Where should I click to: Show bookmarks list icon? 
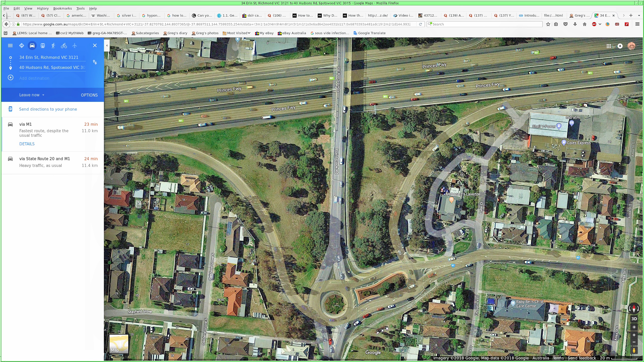coord(556,24)
